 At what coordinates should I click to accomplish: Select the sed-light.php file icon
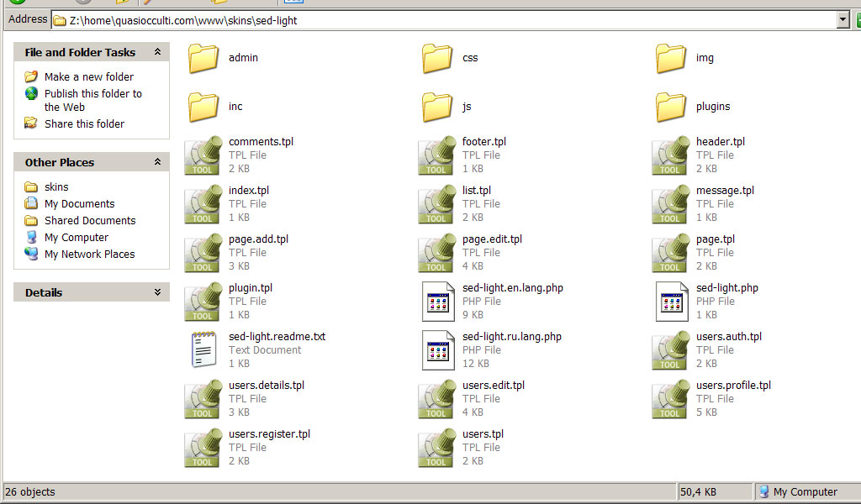[671, 302]
